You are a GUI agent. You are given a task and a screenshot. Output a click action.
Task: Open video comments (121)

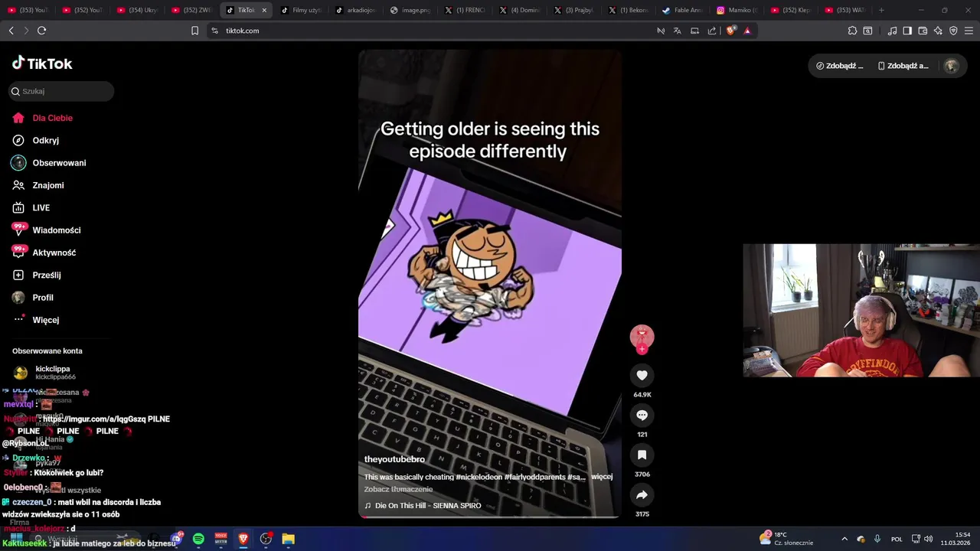(642, 415)
